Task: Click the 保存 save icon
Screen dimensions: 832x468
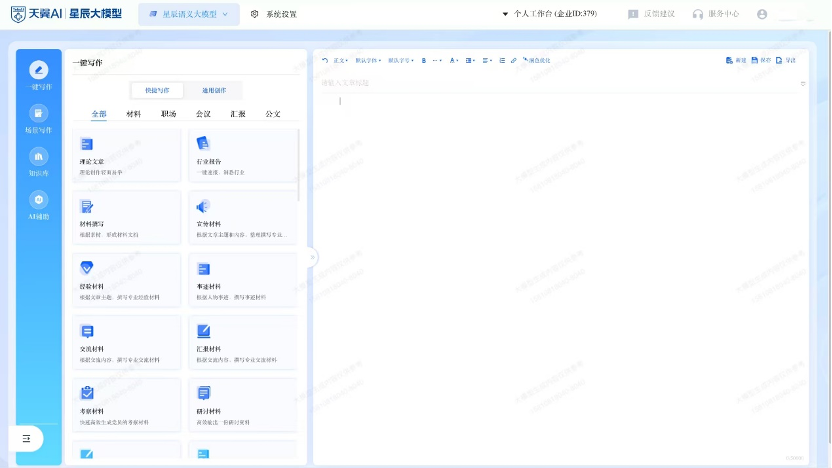Action: click(x=761, y=60)
